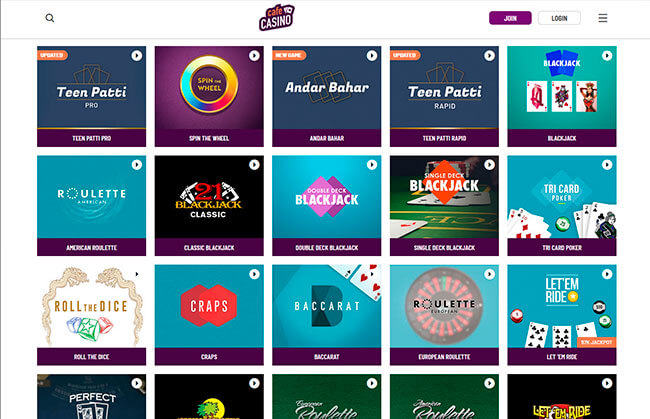The image size is (650, 419).
Task: Click play icon on Teen Patti Pro tile
Action: pyautogui.click(x=137, y=56)
